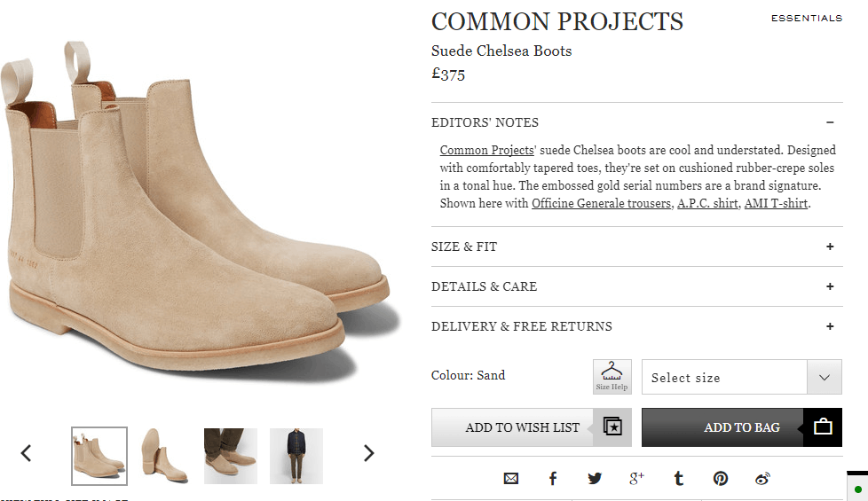Expand the Size & Fit section

click(x=830, y=247)
